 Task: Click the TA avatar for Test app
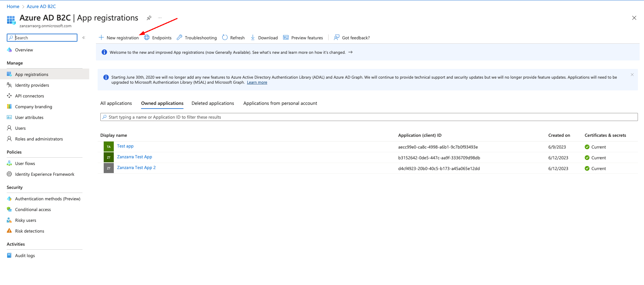pos(109,147)
